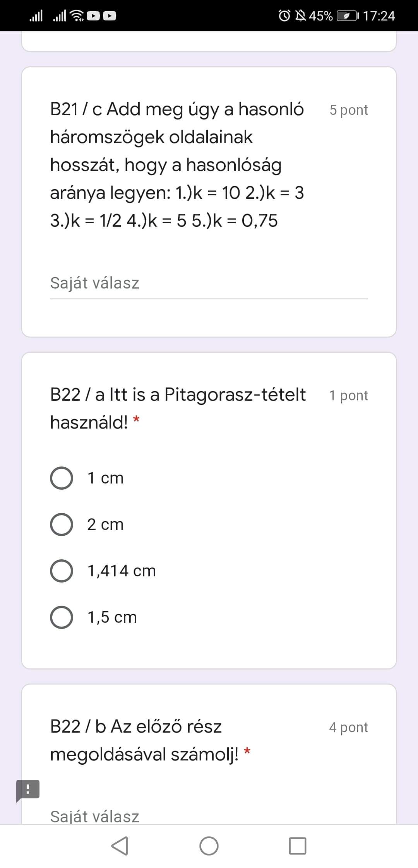The height and width of the screenshot is (868, 418).
Task: Tap the report problem exclamation icon
Action: click(28, 789)
